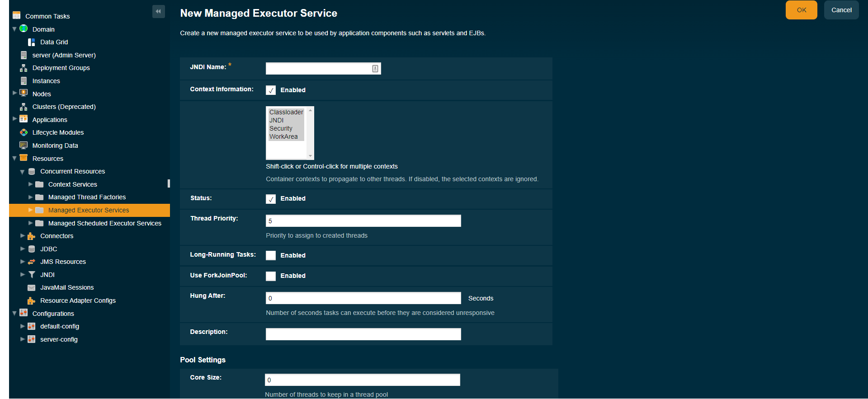The image size is (868, 399).
Task: Click the JMS Resources icon
Action: coord(32,262)
